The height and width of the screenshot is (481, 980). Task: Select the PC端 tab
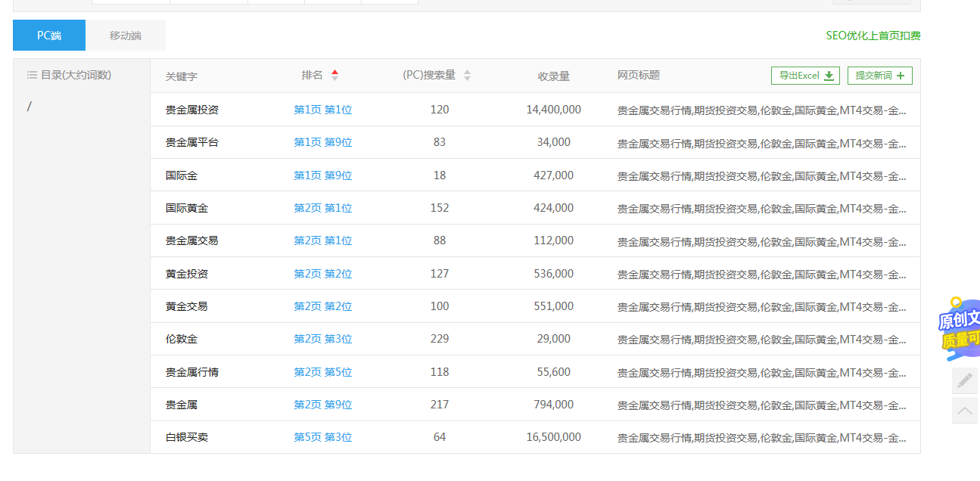(49, 36)
